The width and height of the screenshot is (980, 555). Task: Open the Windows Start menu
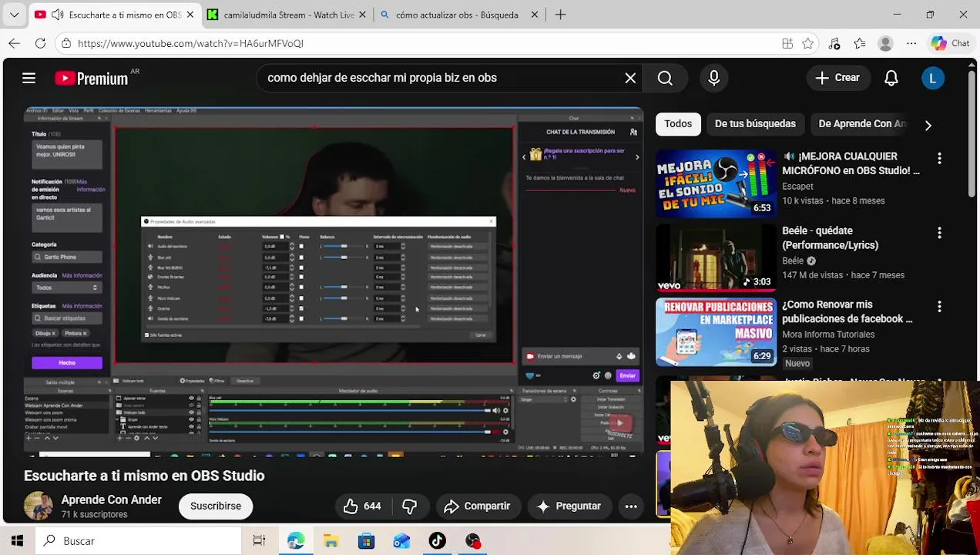coord(17,541)
